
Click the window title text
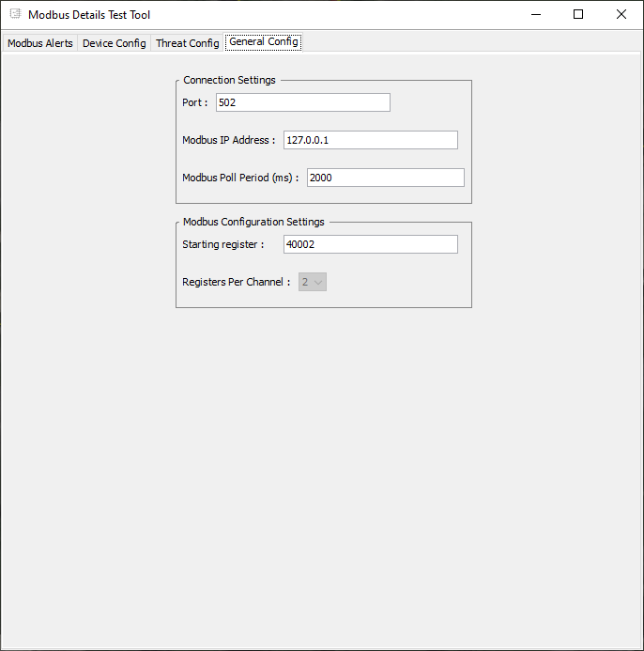pyautogui.click(x=89, y=14)
